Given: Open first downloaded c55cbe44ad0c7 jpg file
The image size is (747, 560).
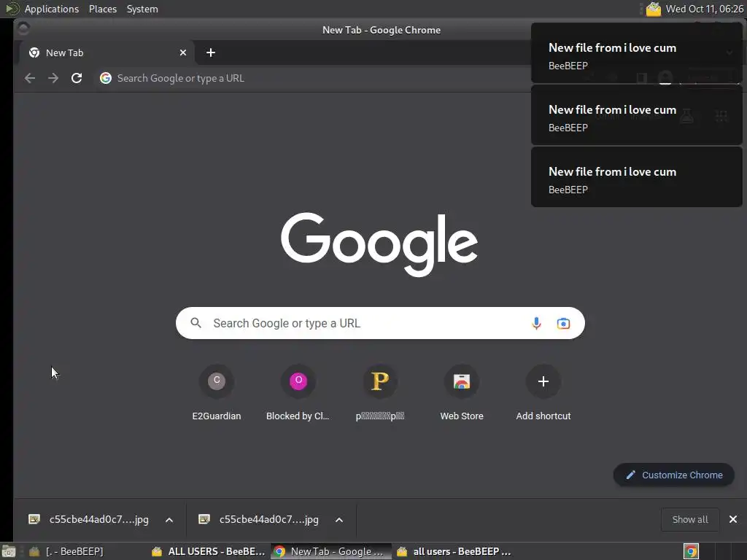Looking at the screenshot, I should (x=88, y=519).
